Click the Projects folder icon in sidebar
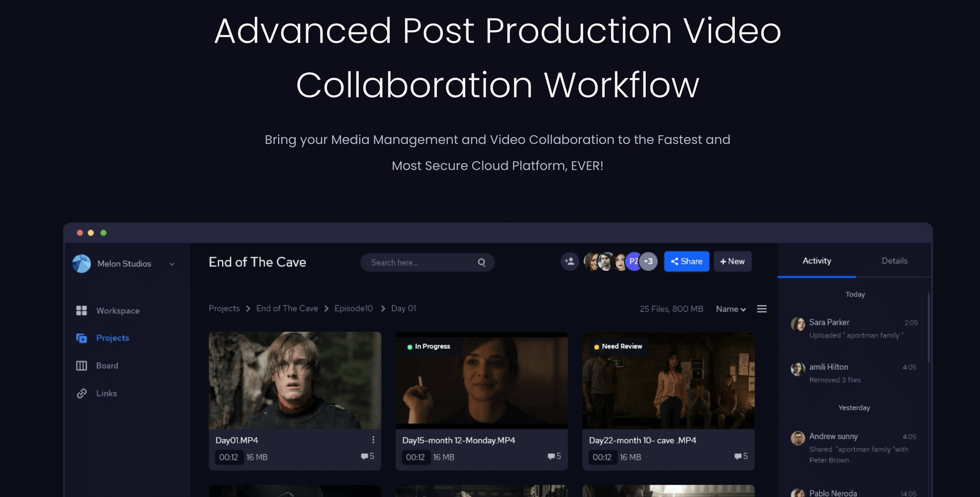Image resolution: width=980 pixels, height=497 pixels. point(81,338)
